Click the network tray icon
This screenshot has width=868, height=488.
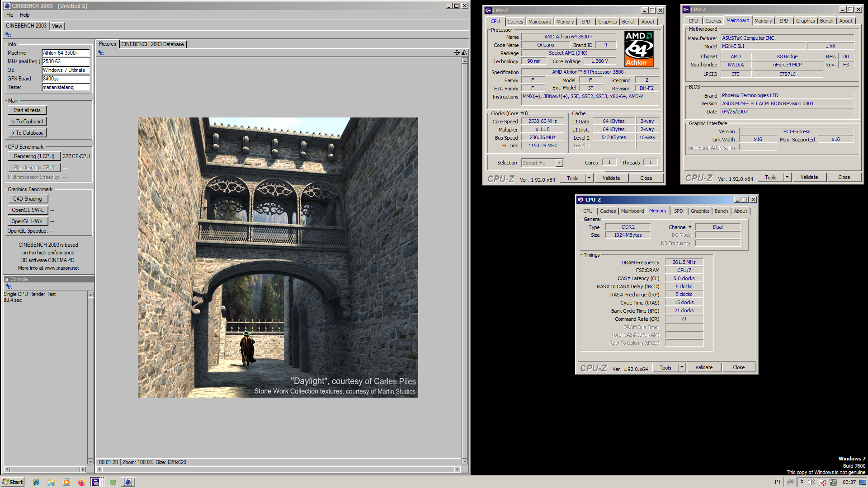click(x=833, y=482)
